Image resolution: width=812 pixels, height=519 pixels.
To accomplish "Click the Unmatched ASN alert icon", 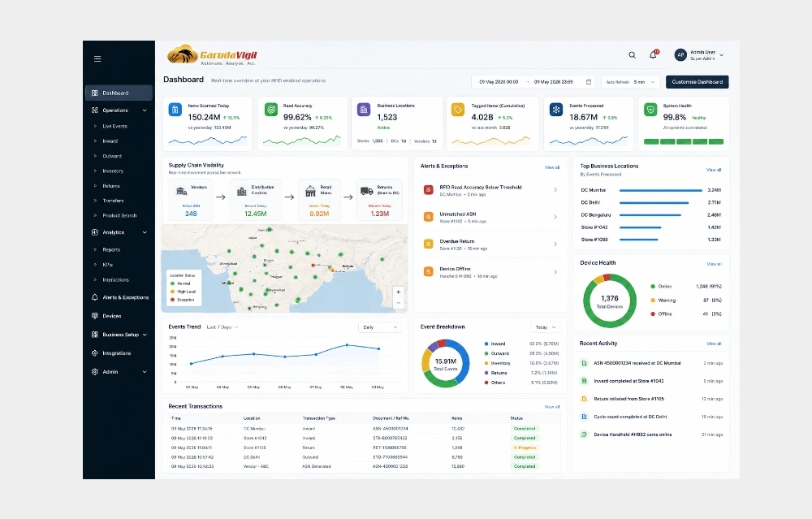I will [x=428, y=217].
